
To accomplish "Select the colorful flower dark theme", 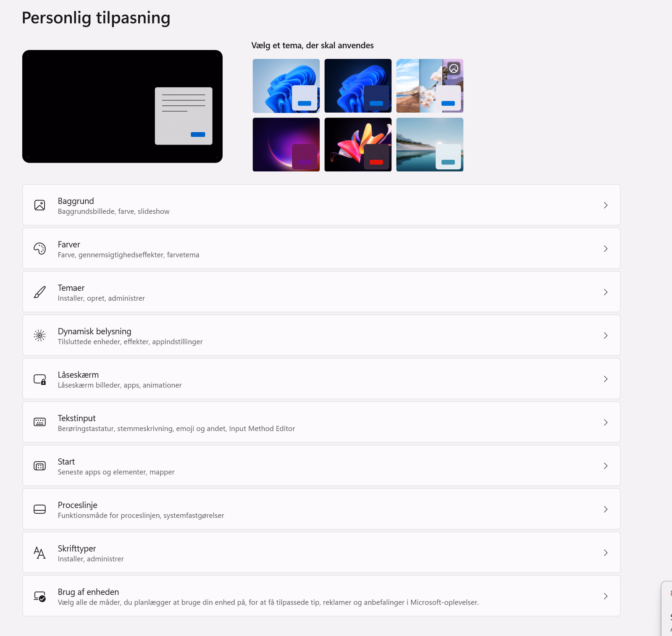I will coord(358,145).
